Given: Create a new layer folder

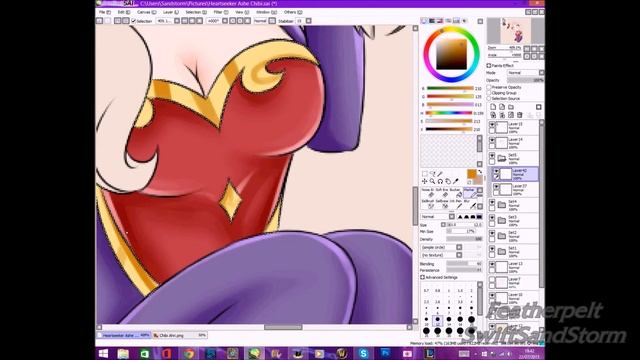Looking at the screenshot, I should coord(511,107).
